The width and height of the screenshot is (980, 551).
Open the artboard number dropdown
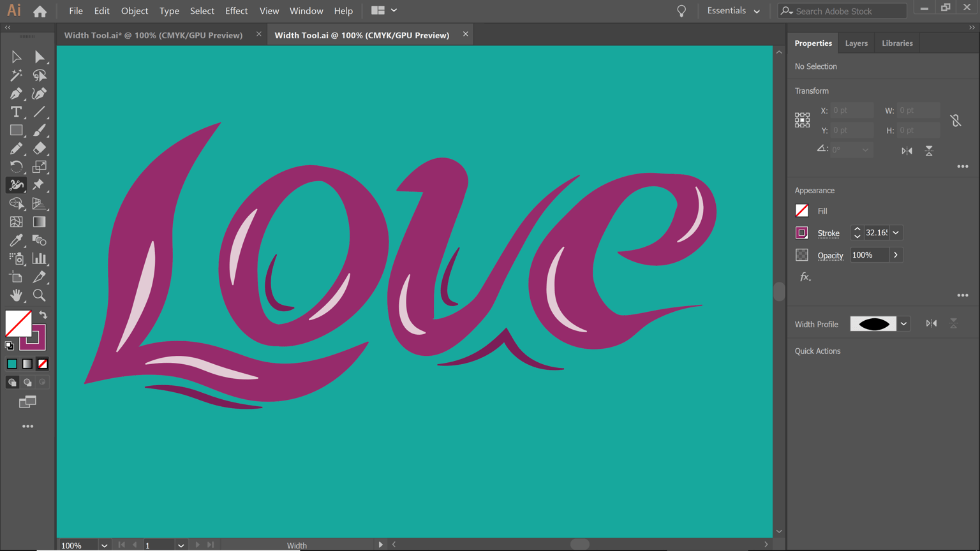tap(181, 545)
